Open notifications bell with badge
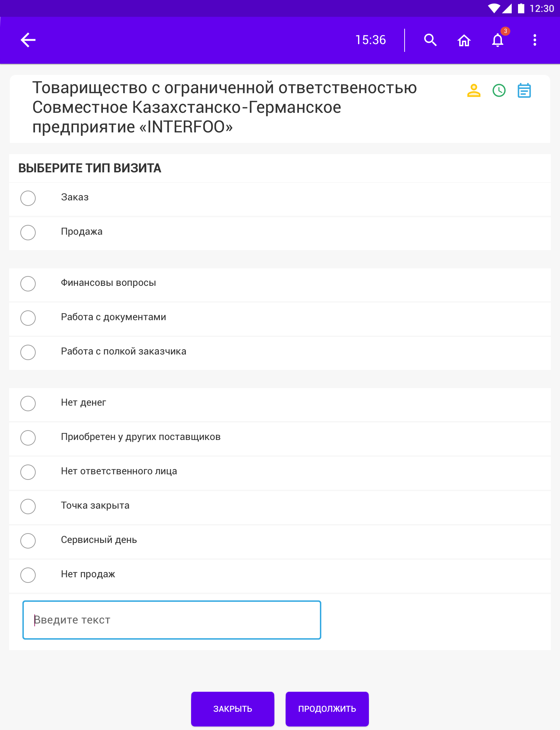 498,40
